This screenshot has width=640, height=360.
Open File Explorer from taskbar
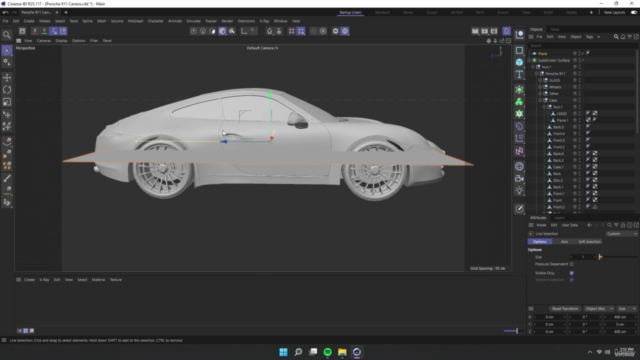point(342,352)
